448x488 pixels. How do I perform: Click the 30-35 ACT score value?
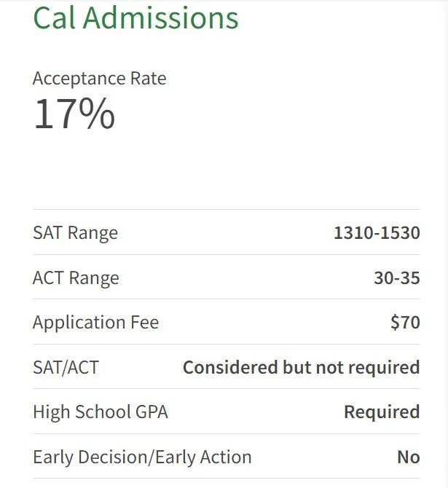[397, 278]
